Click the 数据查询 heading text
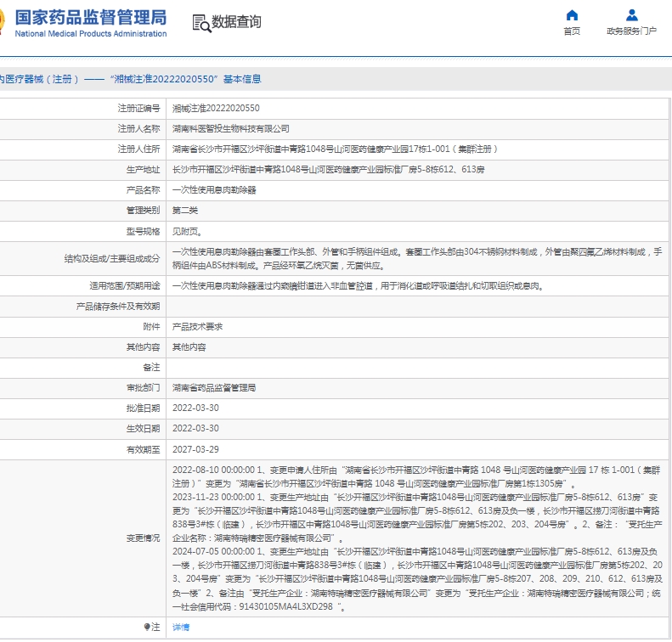The image size is (672, 642). click(x=236, y=22)
